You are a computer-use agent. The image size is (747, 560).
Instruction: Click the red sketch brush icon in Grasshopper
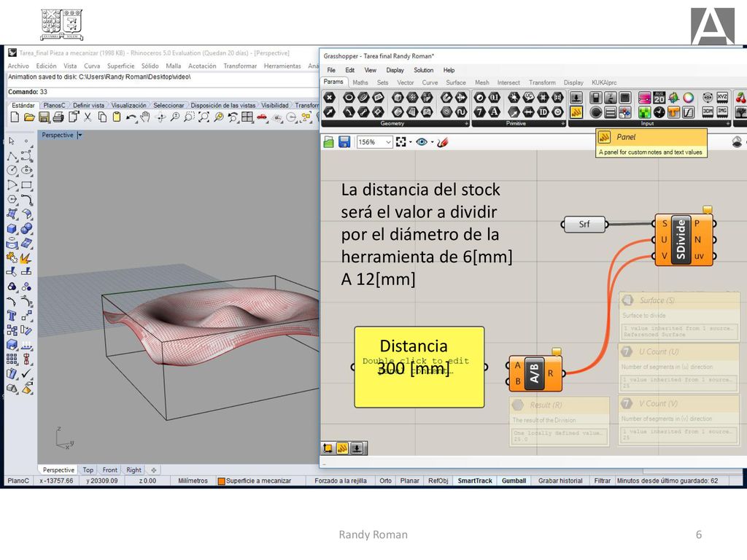[x=443, y=142]
